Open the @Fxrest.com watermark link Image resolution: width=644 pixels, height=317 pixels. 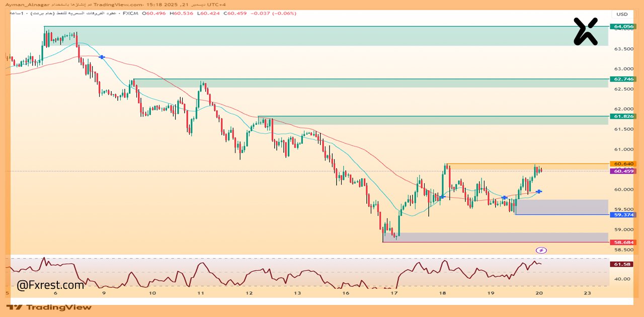click(x=50, y=285)
